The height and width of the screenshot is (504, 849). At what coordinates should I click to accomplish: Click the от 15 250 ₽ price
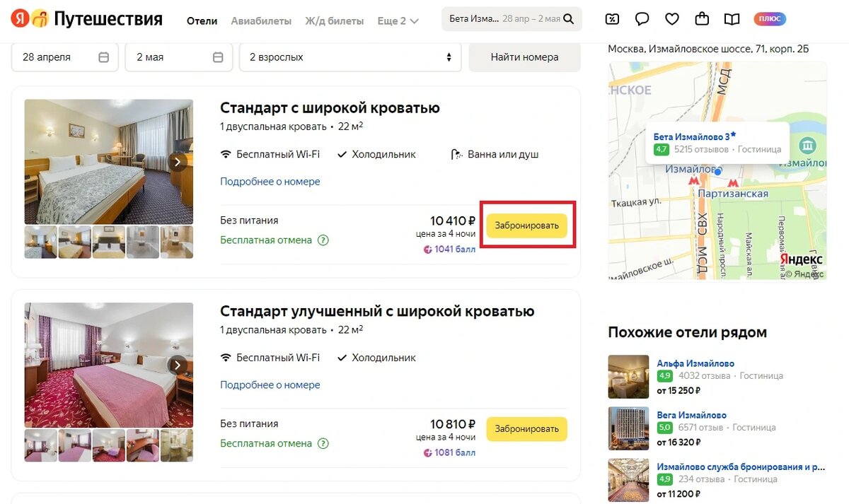pyautogui.click(x=678, y=390)
